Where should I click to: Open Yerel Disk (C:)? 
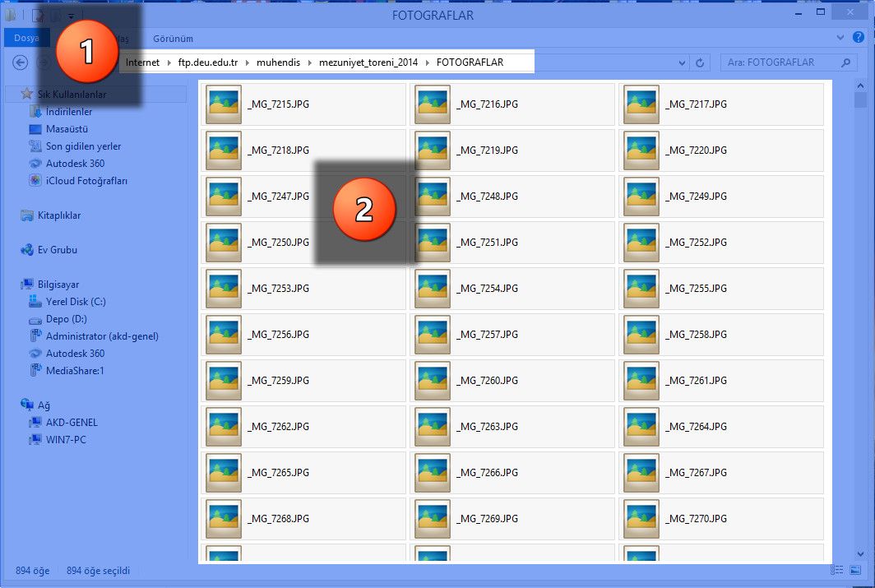pos(76,302)
